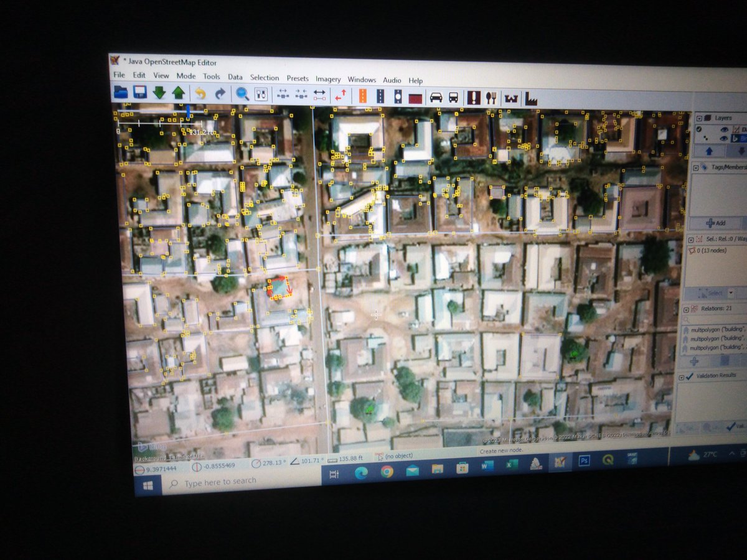This screenshot has height=560, width=747.
Task: Click active-layer check mark of top layer
Action: 700,129
